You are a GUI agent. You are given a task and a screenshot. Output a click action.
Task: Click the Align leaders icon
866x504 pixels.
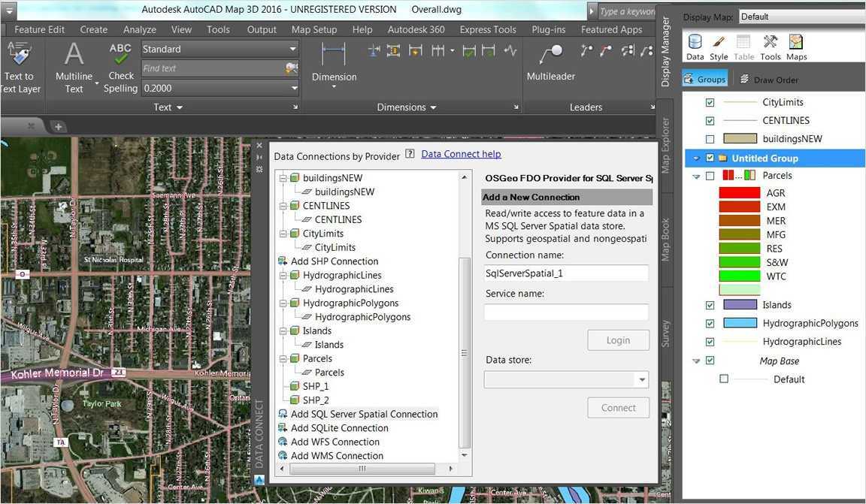(x=628, y=51)
